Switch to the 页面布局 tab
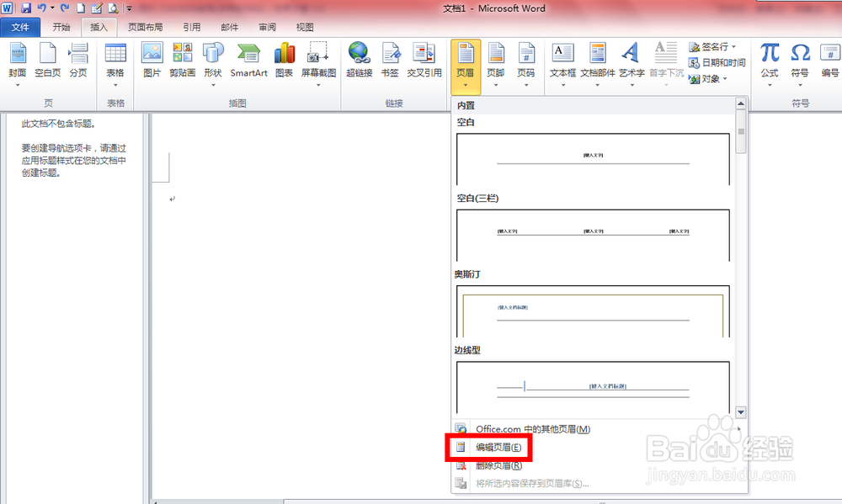This screenshot has width=842, height=504. 145,28
